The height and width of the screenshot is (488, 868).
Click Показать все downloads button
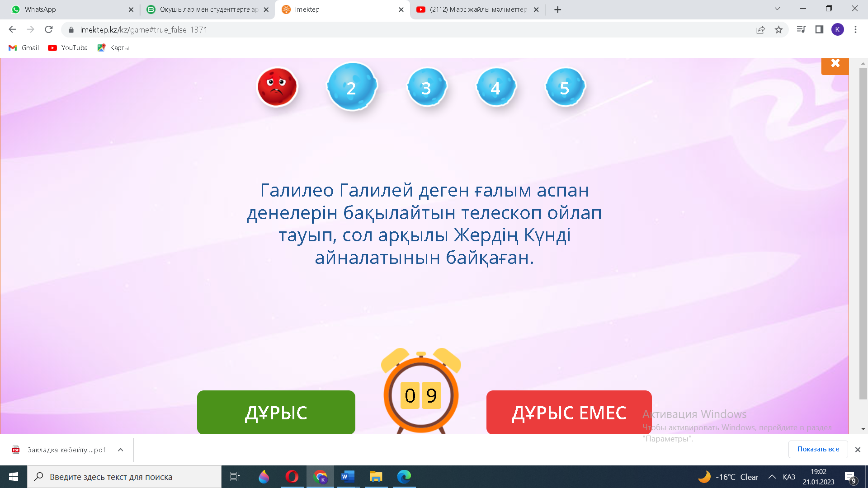coord(817,449)
